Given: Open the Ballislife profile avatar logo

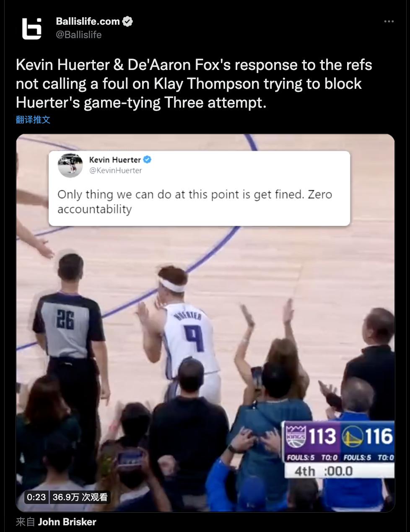Looking at the screenshot, I should tap(31, 28).
